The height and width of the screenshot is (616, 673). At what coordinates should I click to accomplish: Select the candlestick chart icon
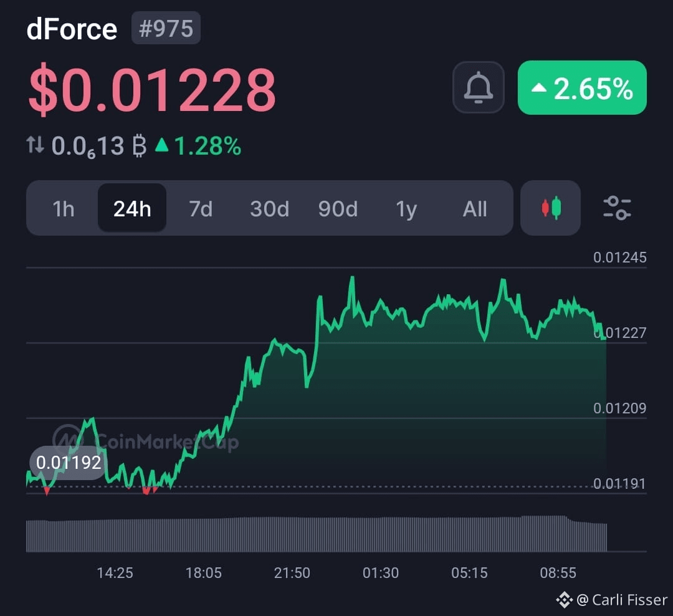pos(550,208)
